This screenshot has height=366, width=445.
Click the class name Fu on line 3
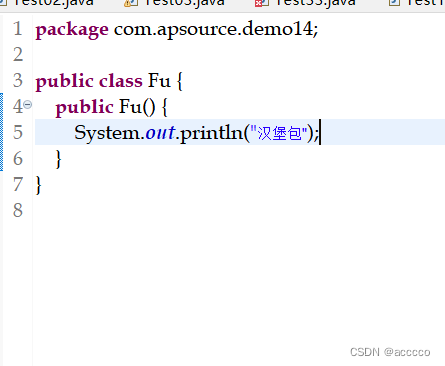[159, 81]
